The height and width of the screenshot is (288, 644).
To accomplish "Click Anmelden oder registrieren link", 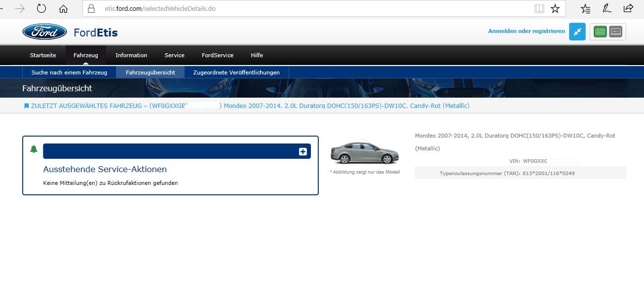I will click(x=526, y=31).
